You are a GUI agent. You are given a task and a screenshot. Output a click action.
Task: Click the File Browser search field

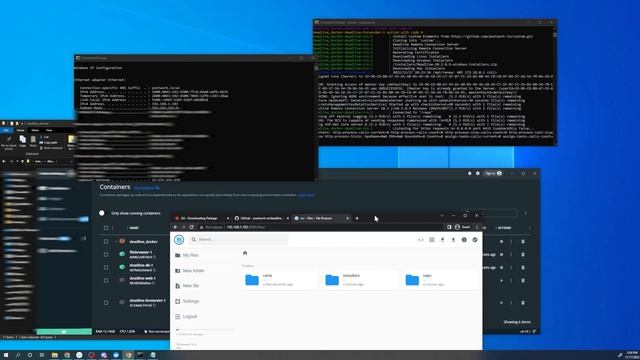tap(239, 240)
